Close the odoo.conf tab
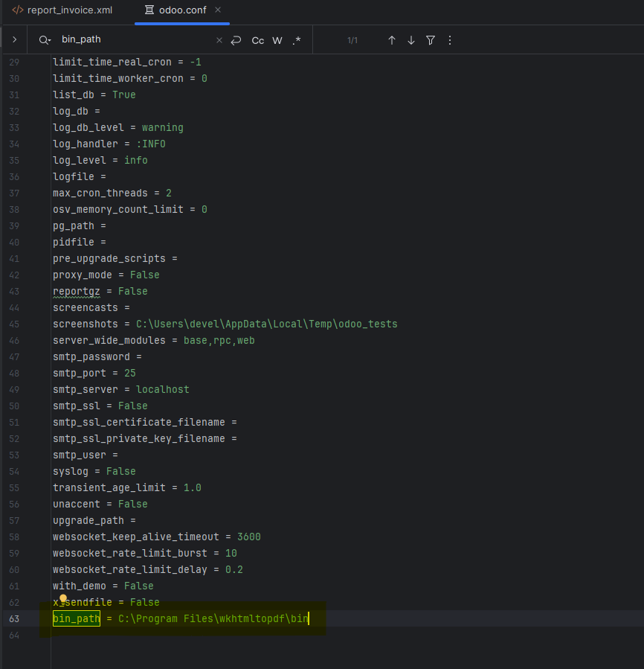The image size is (644, 669). (x=217, y=10)
